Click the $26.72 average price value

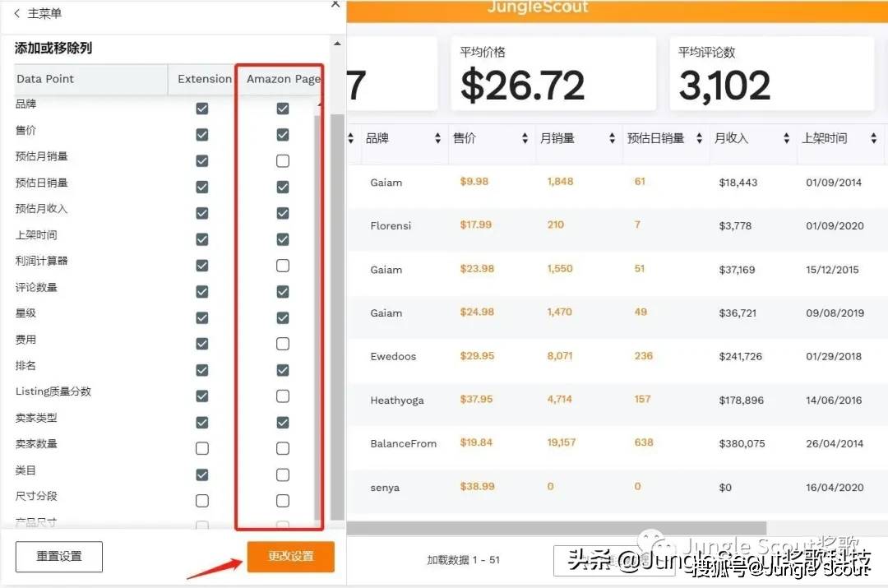click(x=522, y=86)
